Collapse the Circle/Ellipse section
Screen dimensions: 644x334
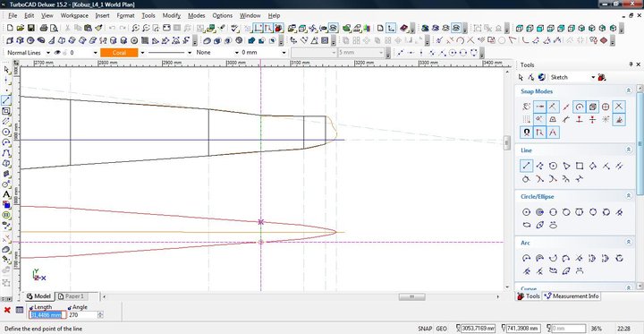[x=628, y=196]
